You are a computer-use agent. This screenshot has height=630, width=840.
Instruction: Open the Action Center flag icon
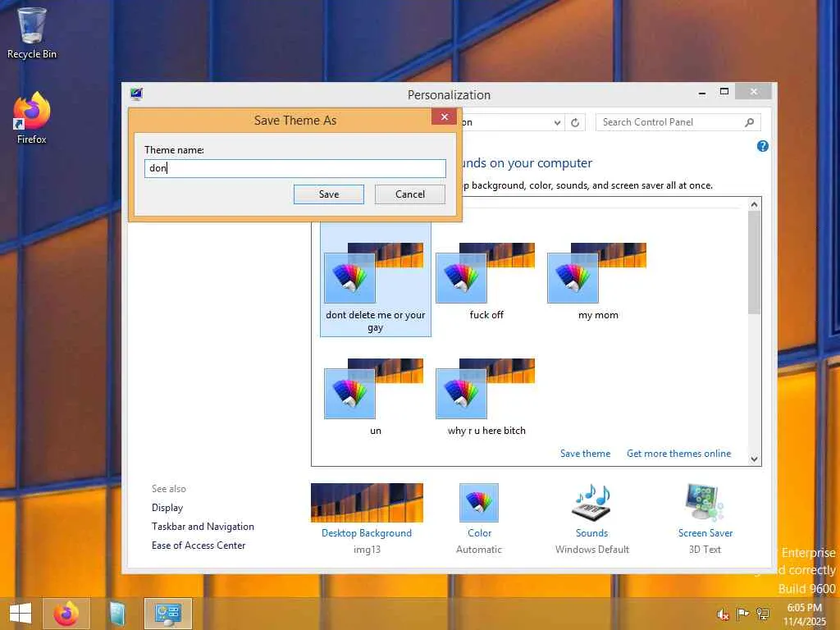(x=742, y=614)
